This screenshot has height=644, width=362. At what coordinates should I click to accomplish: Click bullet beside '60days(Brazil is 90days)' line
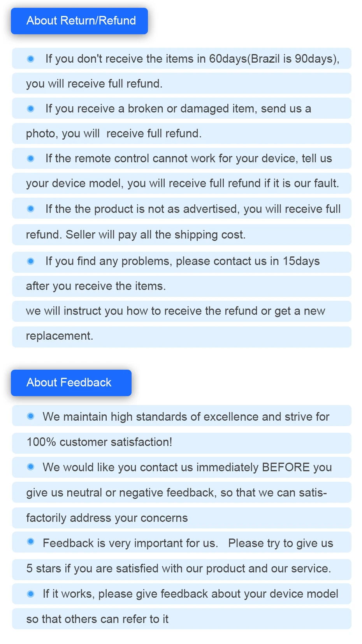[31, 59]
